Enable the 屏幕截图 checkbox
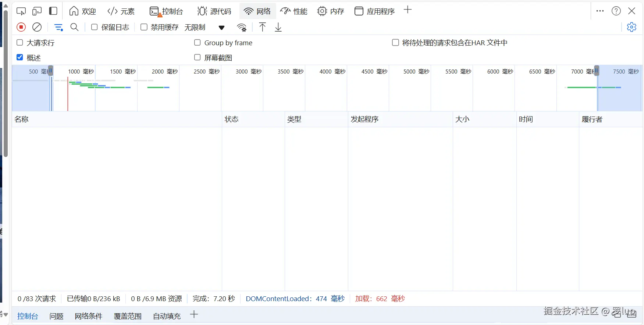The image size is (644, 325). pos(198,57)
